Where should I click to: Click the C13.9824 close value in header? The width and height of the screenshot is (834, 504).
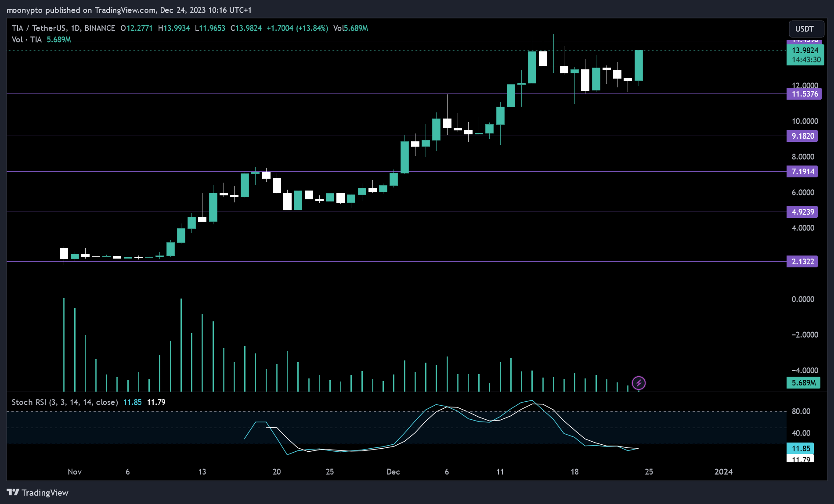click(246, 28)
